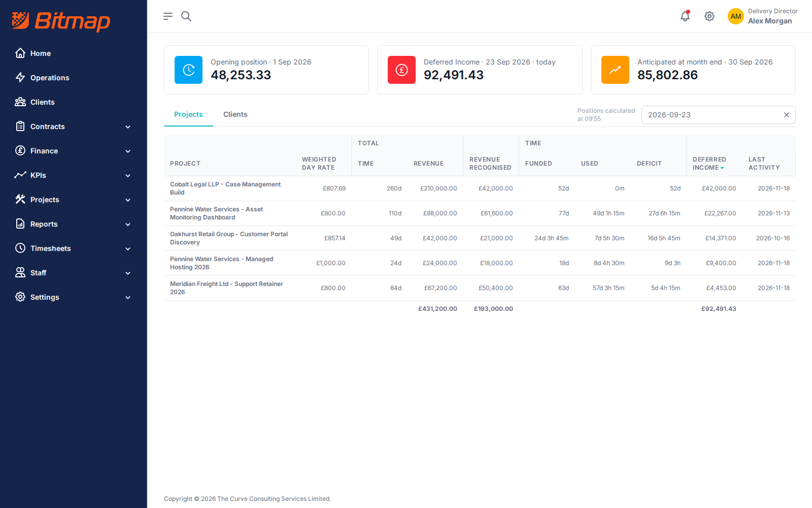Expand the Settings menu chevron
Viewport: 812px width, 508px height.
(x=128, y=297)
